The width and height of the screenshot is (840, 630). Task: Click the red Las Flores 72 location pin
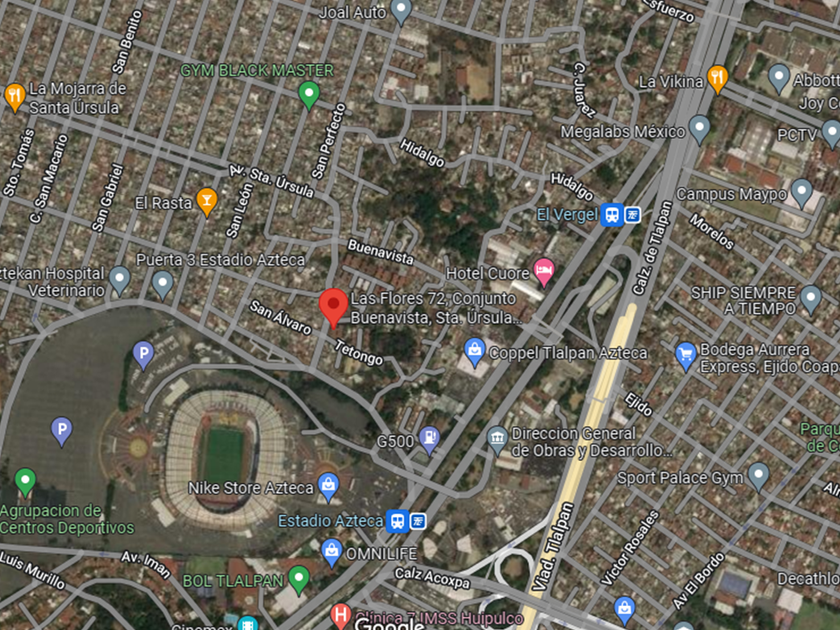(333, 308)
